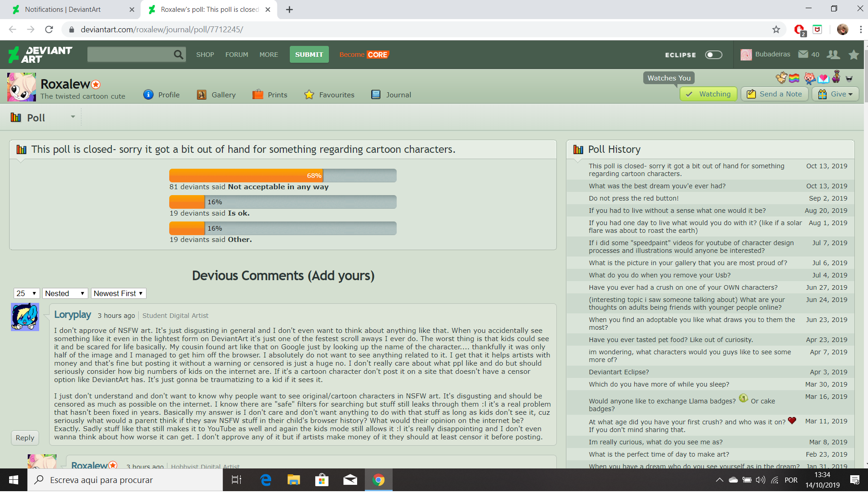Expand the Poll dropdown arrow

click(x=73, y=117)
